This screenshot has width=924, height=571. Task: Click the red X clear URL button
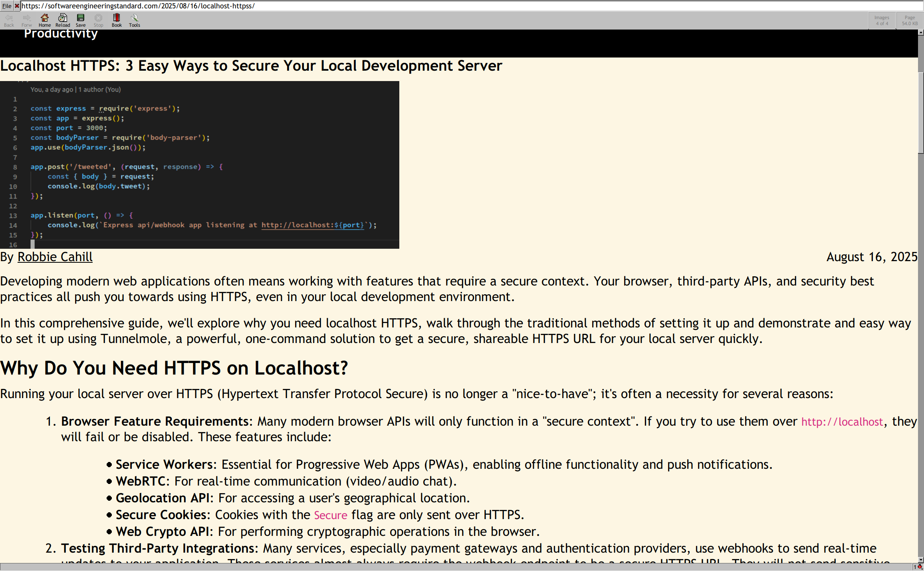pos(17,6)
